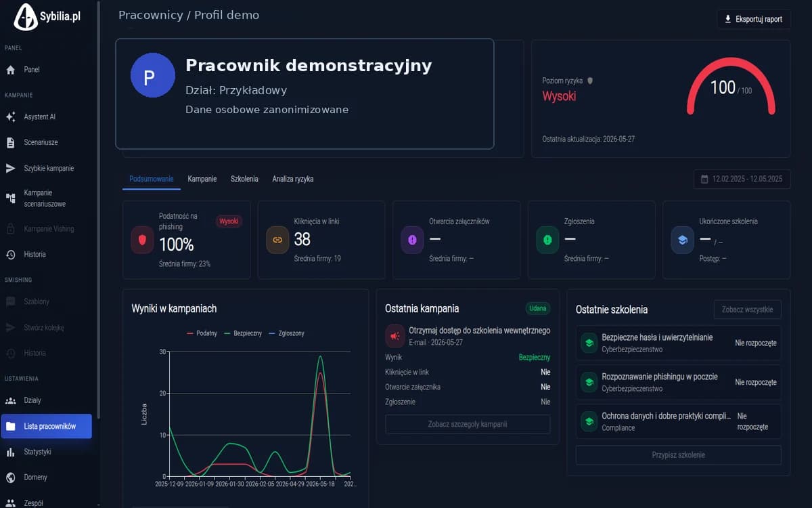This screenshot has height=508, width=812.
Task: Click the Asystent AI sparkle icon
Action: tap(10, 117)
